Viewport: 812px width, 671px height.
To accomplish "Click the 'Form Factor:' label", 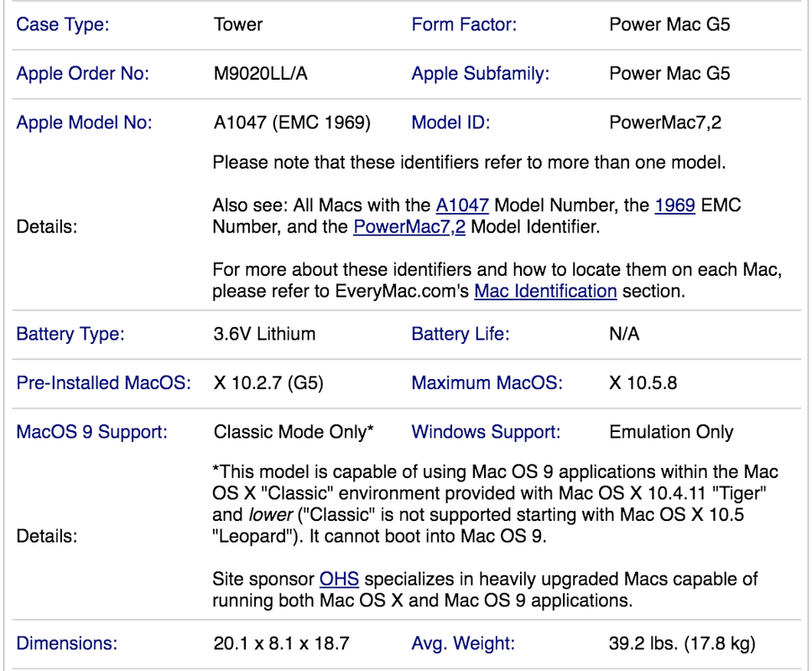I will (x=464, y=24).
